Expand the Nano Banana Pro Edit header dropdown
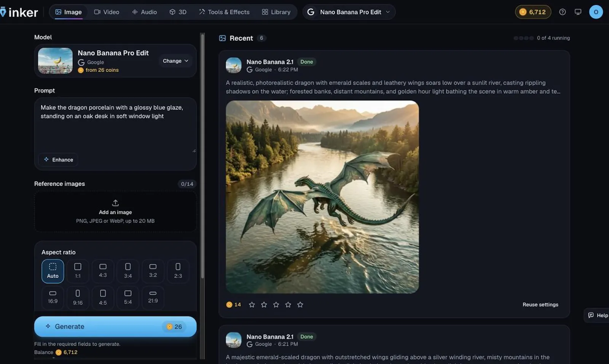The height and width of the screenshot is (364, 609). (349, 12)
